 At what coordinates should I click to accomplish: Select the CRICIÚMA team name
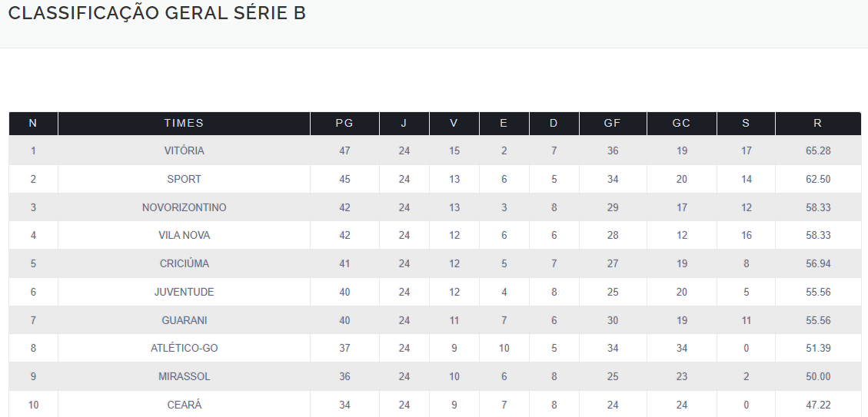pos(184,263)
